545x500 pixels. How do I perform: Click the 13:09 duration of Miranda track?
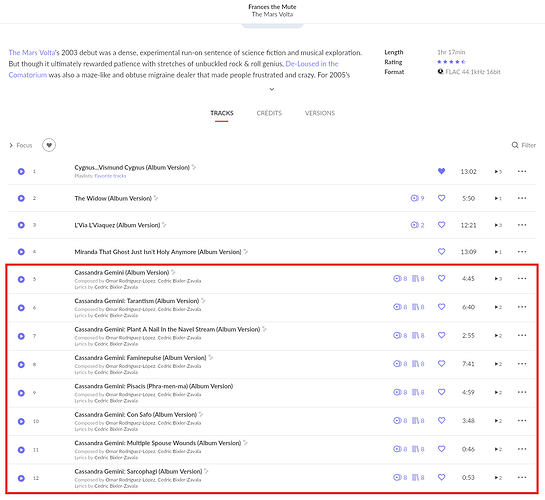tap(468, 252)
